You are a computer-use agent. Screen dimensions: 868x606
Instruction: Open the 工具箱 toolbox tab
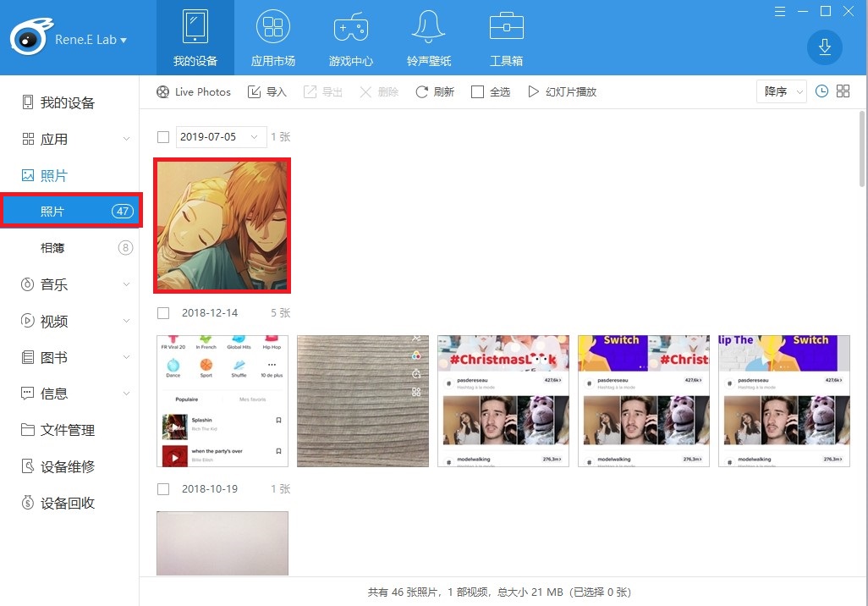pyautogui.click(x=506, y=38)
